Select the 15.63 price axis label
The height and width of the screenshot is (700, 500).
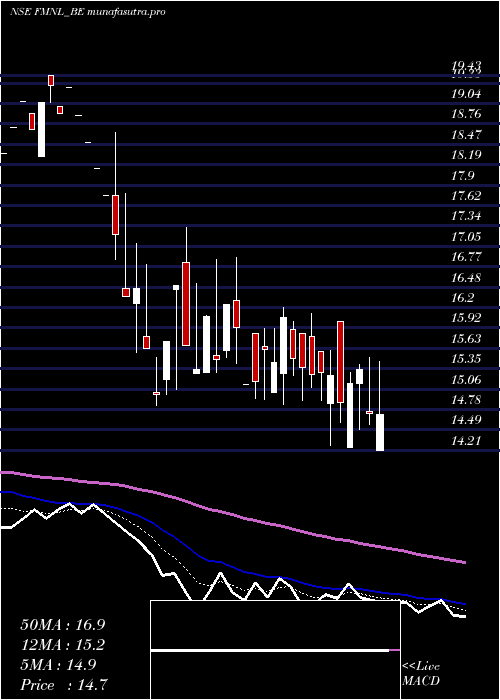click(x=466, y=339)
